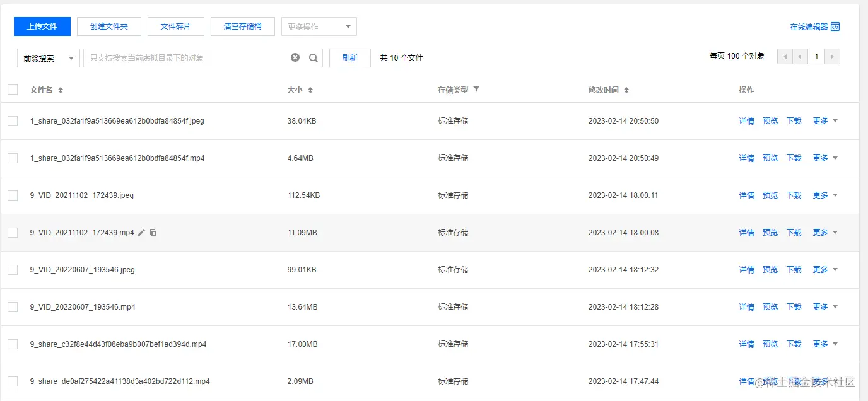Viewport: 868px width, 401px height.
Task: View 详情 of 1_share_032fa1f9a513669ea612b0bdfa84854f.jpeg
Action: point(746,121)
